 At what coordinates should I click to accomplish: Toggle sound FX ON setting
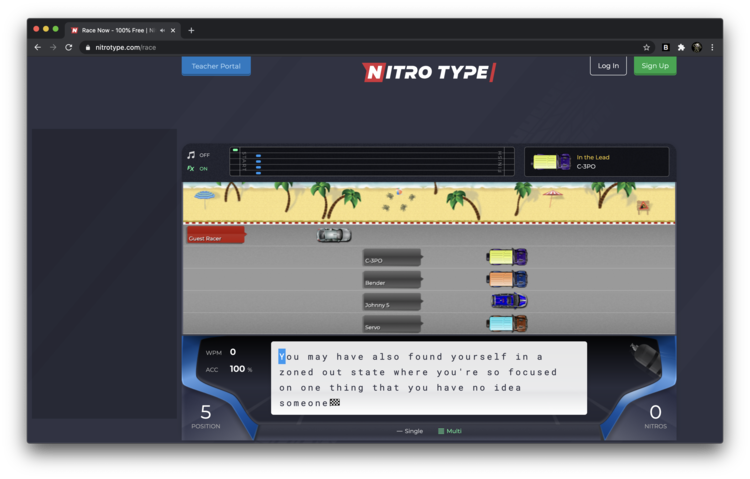[x=197, y=168]
